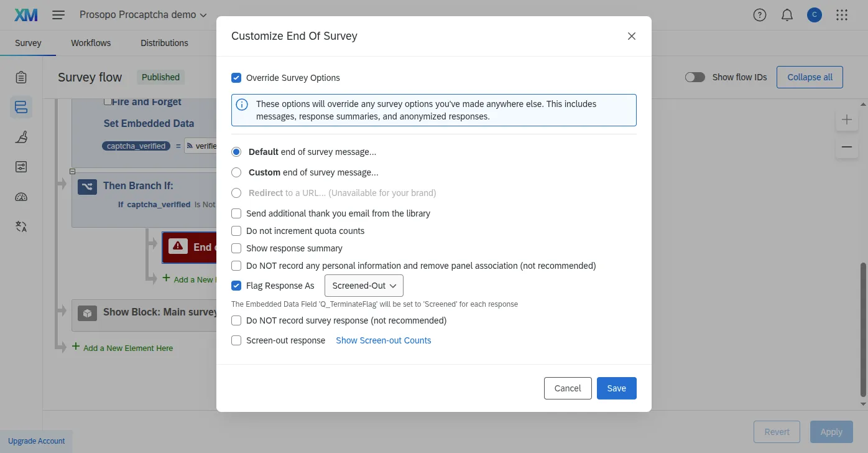The width and height of the screenshot is (868, 453).
Task: Open the Survey options sliders icon
Action: pos(21,167)
